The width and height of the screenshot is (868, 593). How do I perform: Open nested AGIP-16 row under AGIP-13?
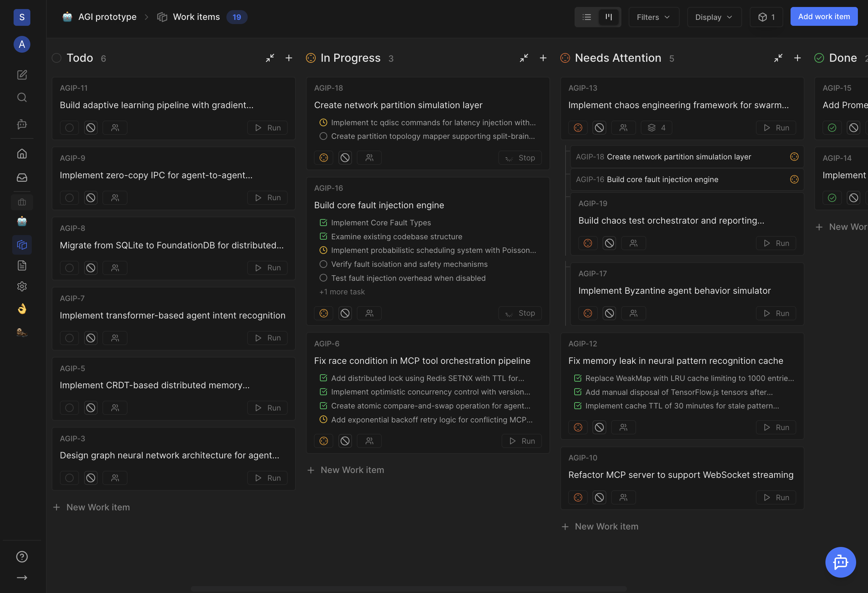[x=687, y=180]
